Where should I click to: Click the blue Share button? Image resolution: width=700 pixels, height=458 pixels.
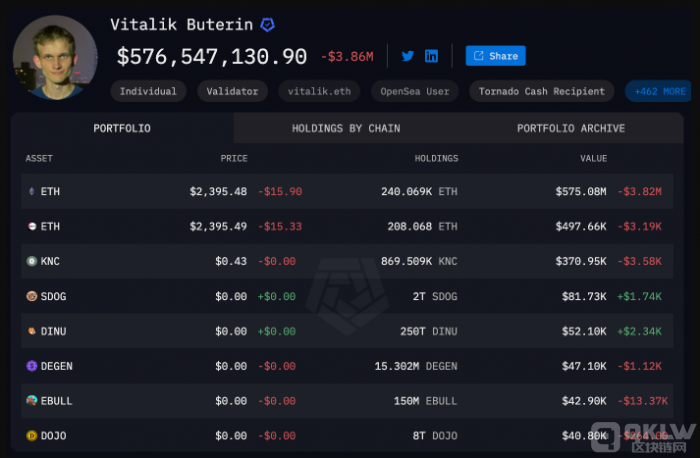coord(495,56)
